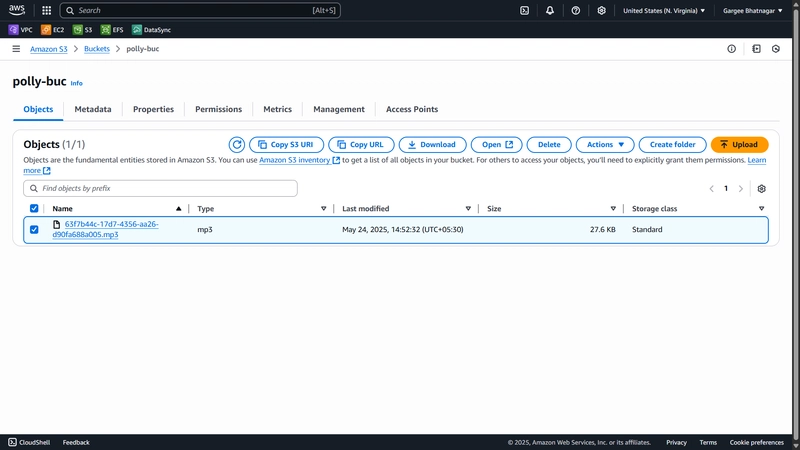Sort by the Storage class column arrow
The image size is (800, 450).
tap(762, 209)
